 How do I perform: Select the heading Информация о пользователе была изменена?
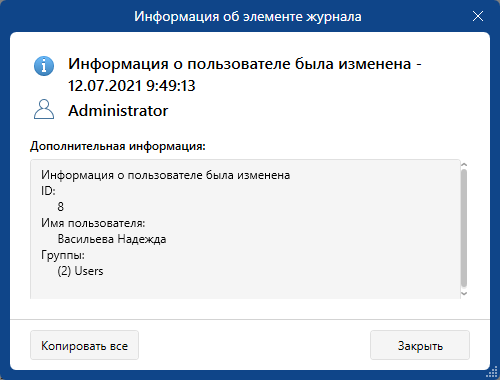[x=239, y=63]
